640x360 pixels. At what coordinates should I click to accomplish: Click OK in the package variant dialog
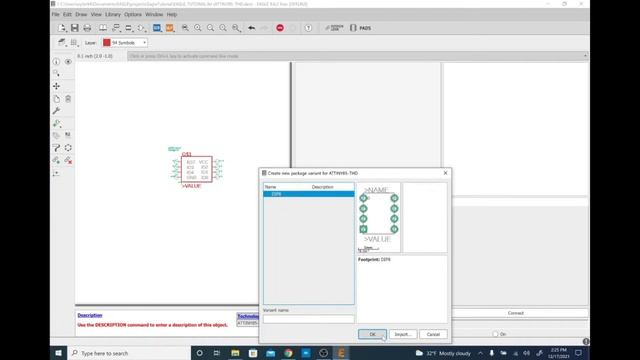(x=372, y=334)
